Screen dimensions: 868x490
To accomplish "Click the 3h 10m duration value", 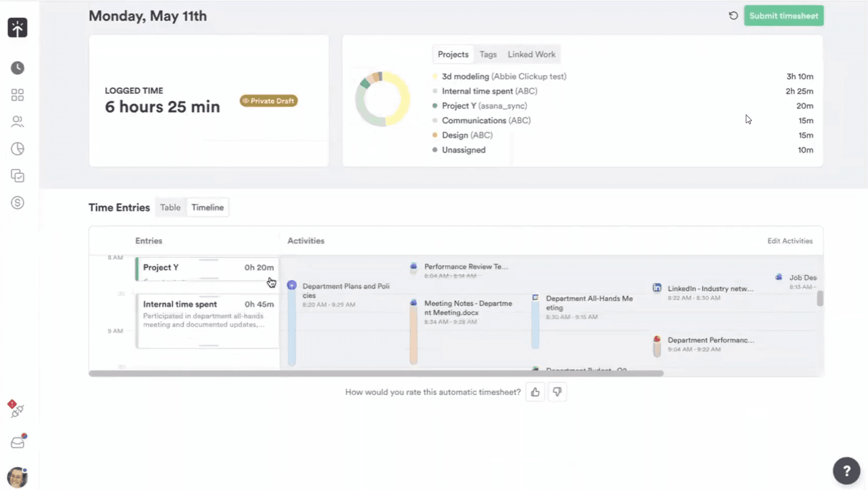I will coord(800,77).
